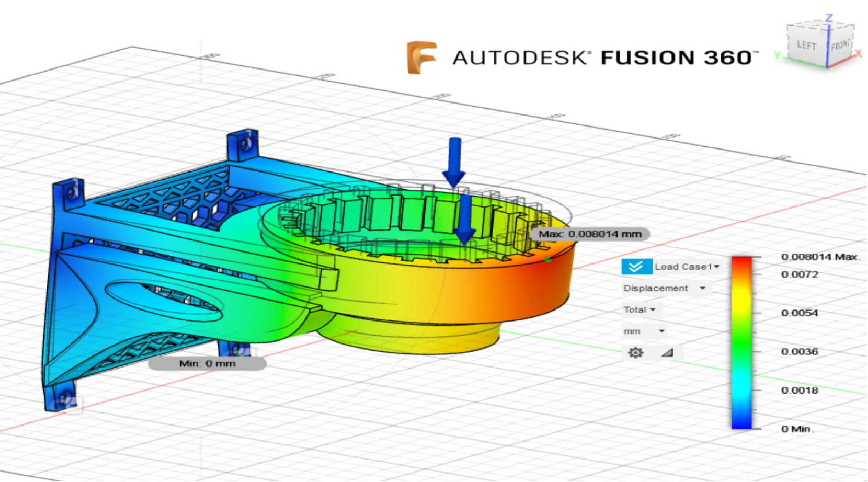Change units via the mm dropdown

(x=644, y=331)
